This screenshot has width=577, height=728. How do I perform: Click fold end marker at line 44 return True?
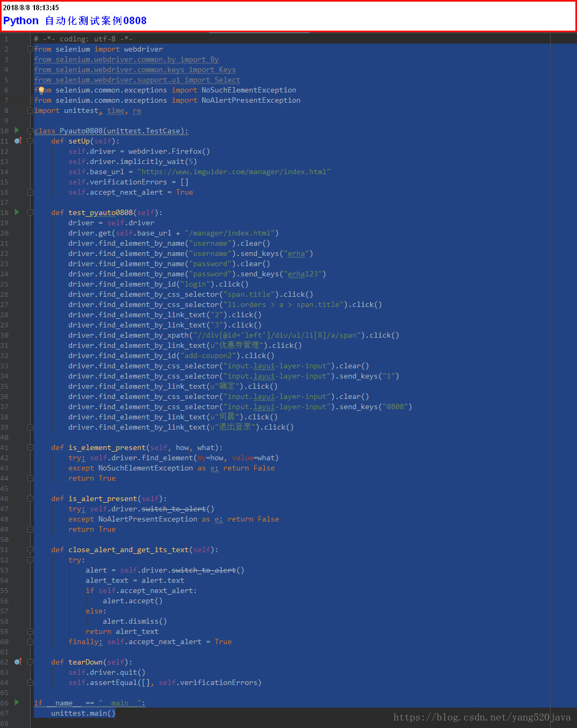coord(30,478)
